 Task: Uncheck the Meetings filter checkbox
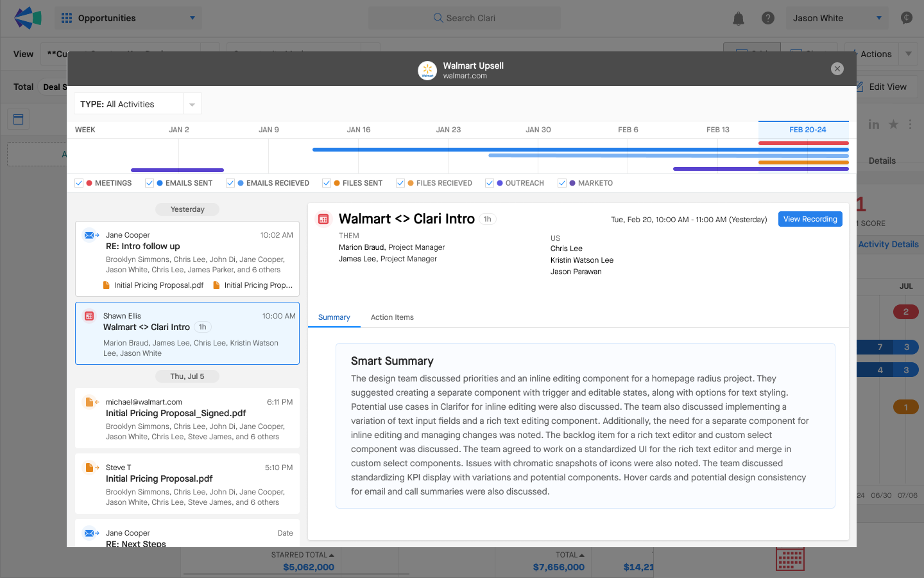[79, 183]
